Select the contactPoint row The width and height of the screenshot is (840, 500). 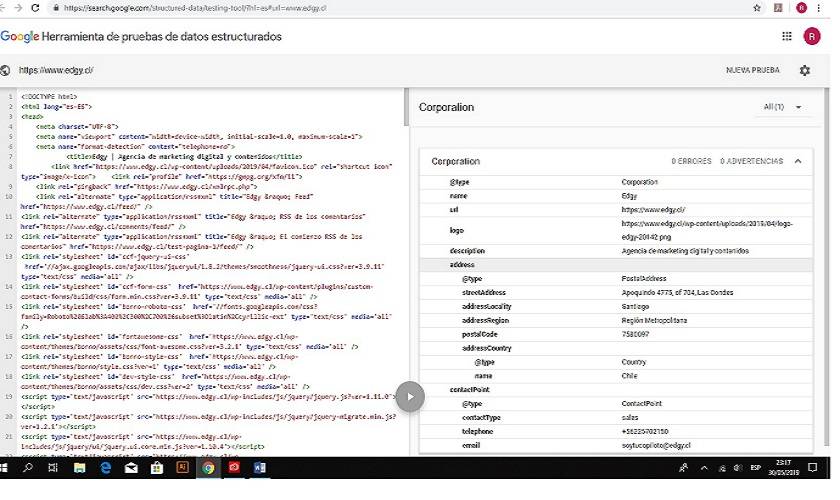[616, 390]
